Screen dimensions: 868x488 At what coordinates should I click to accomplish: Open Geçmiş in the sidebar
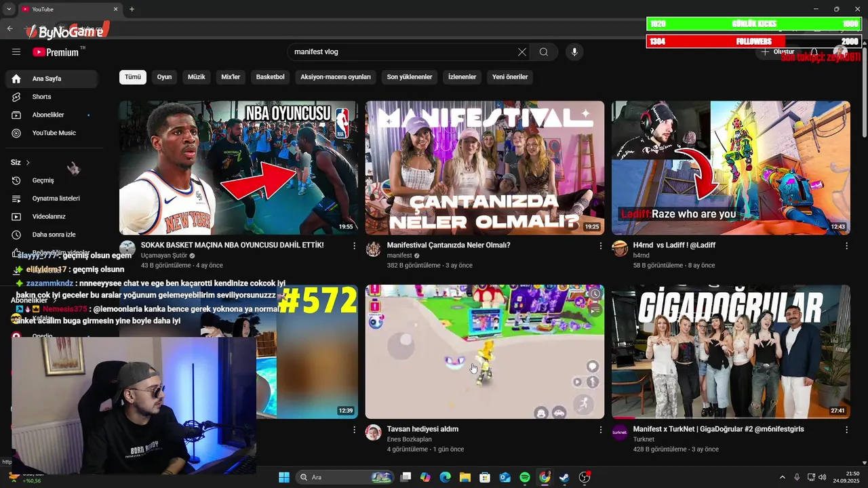point(52,180)
